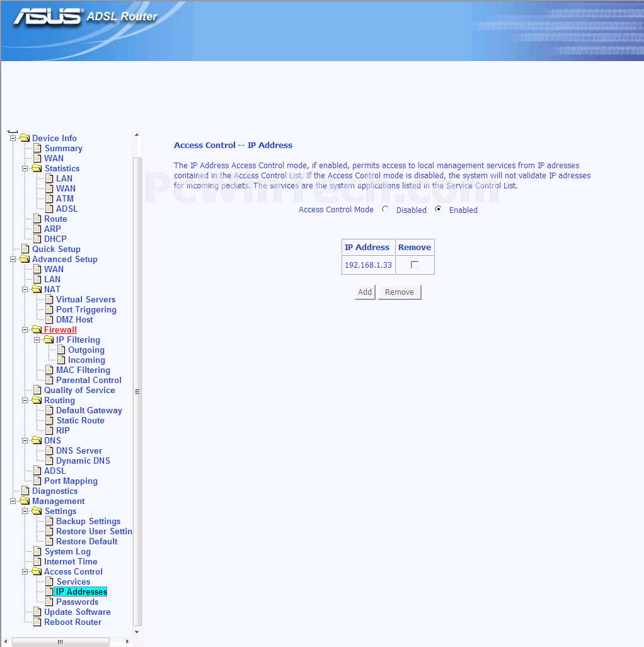Image resolution: width=644 pixels, height=647 pixels.
Task: Click the NAT folder icon
Action: tap(37, 289)
